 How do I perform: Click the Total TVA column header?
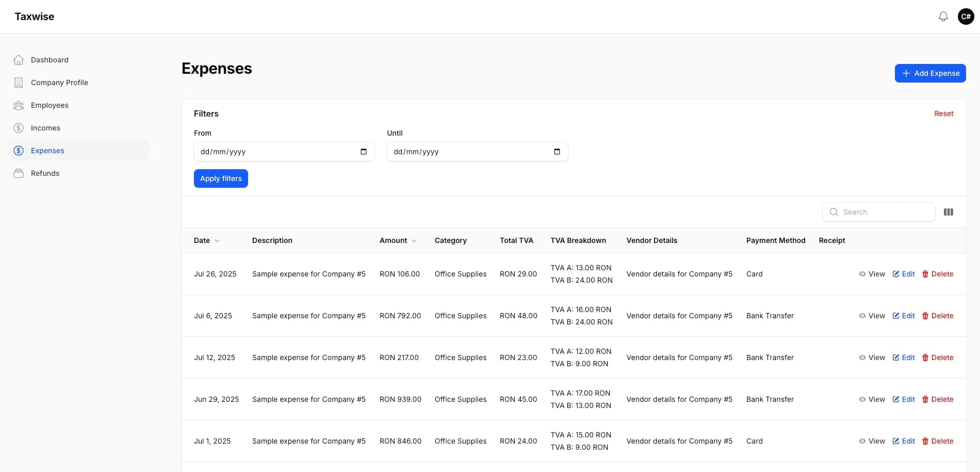tap(516, 240)
